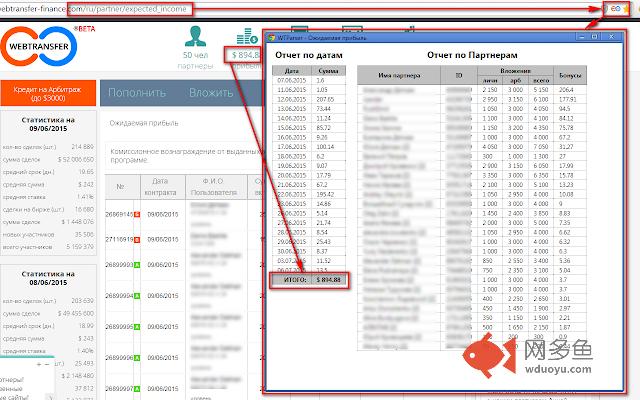Click the $ 894.8 profit amount in header
This screenshot has height=400, width=640.
245,55
